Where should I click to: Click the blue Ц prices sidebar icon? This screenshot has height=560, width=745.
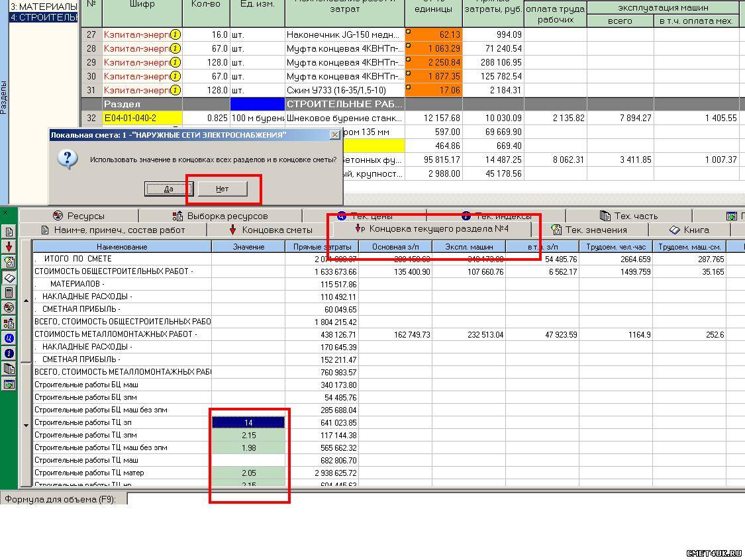click(9, 338)
